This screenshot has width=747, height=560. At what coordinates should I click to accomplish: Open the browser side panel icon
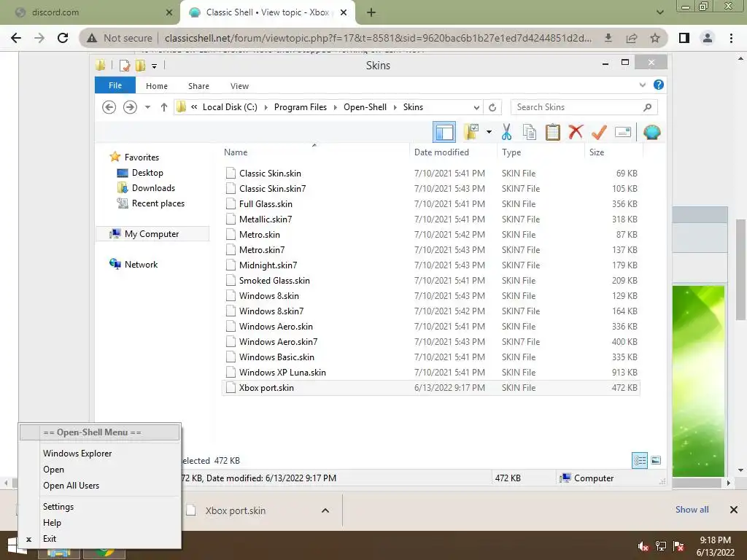tap(684, 38)
